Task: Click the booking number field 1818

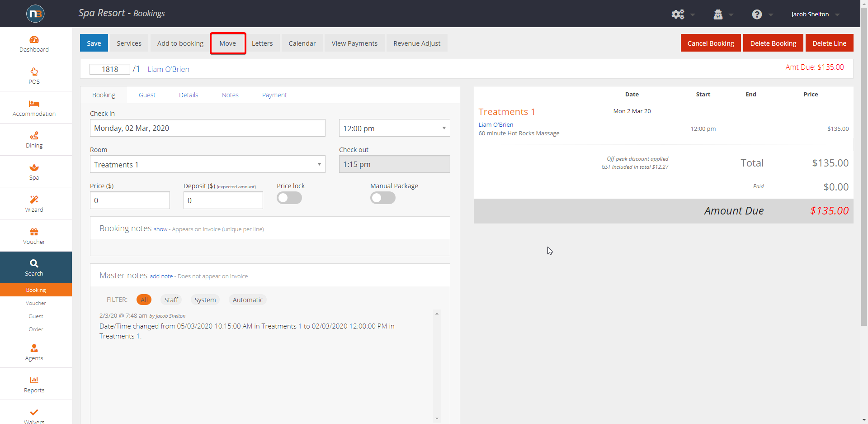Action: (110, 69)
